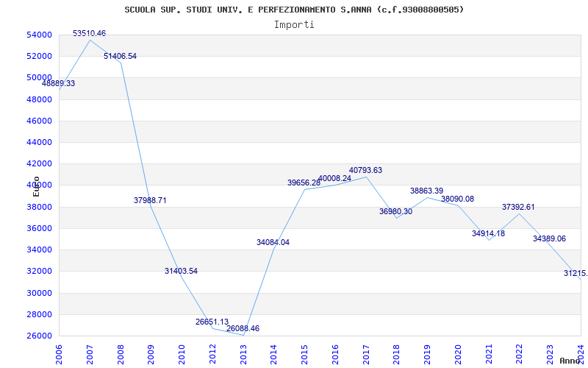Click the 2014 x-axis year
The height and width of the screenshot is (368, 588).
pyautogui.click(x=273, y=355)
